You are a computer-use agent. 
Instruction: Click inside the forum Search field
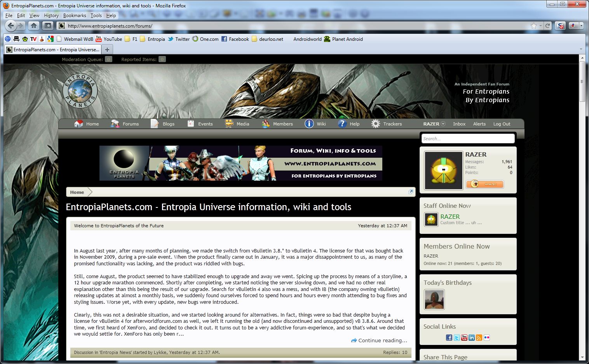[468, 139]
